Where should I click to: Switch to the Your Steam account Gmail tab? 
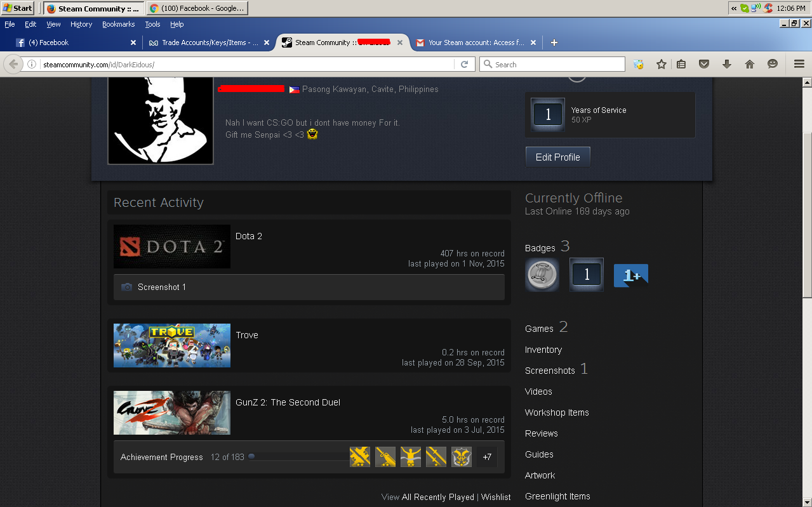pos(476,43)
